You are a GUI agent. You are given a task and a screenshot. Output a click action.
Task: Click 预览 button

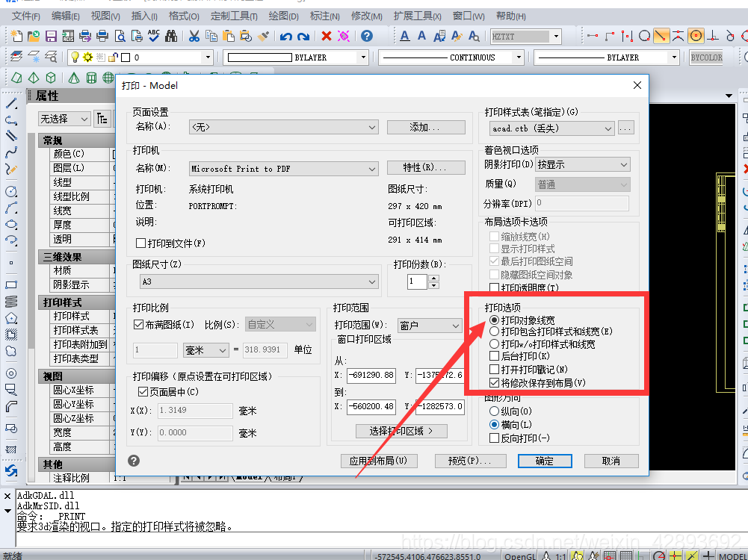470,461
